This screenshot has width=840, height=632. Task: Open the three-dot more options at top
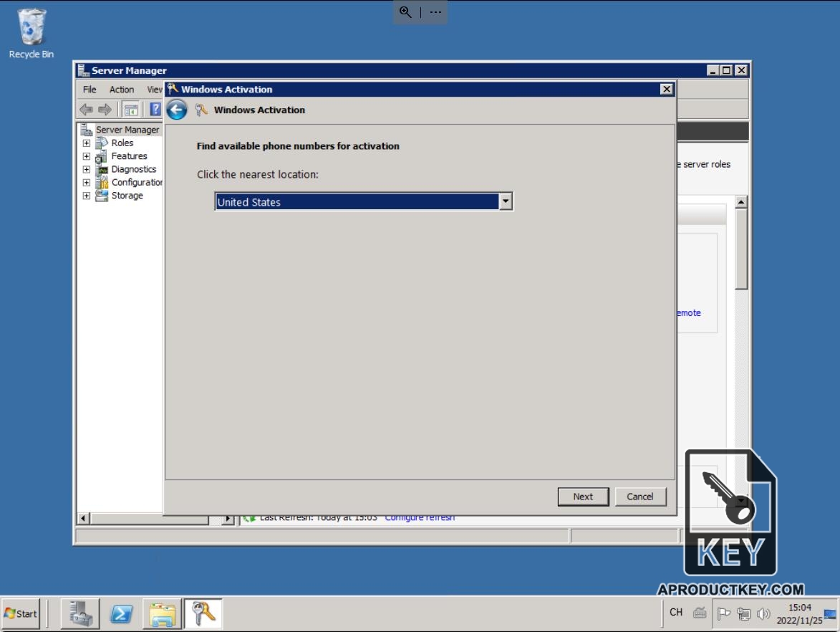pyautogui.click(x=435, y=12)
